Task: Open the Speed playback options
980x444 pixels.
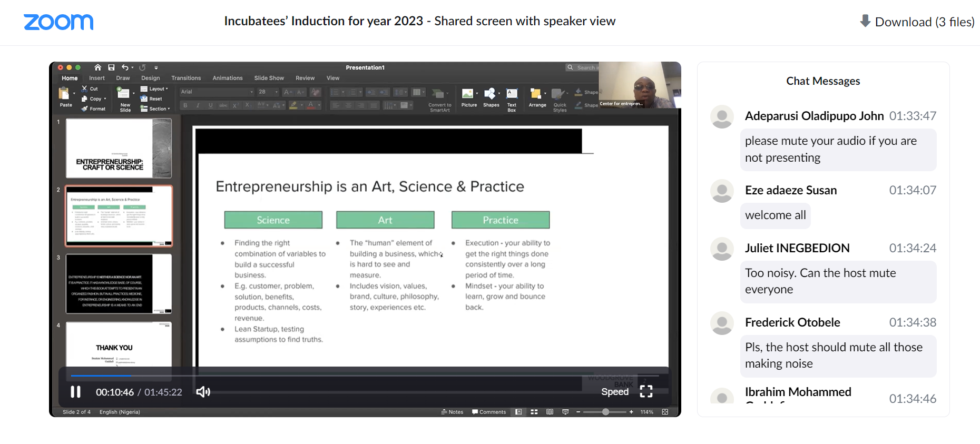Action: pyautogui.click(x=615, y=392)
